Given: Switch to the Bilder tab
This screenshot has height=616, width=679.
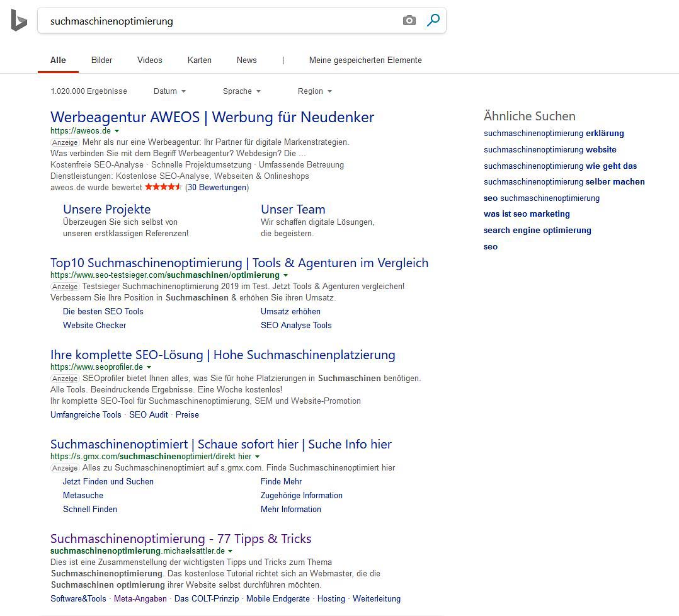Looking at the screenshot, I should coord(102,60).
